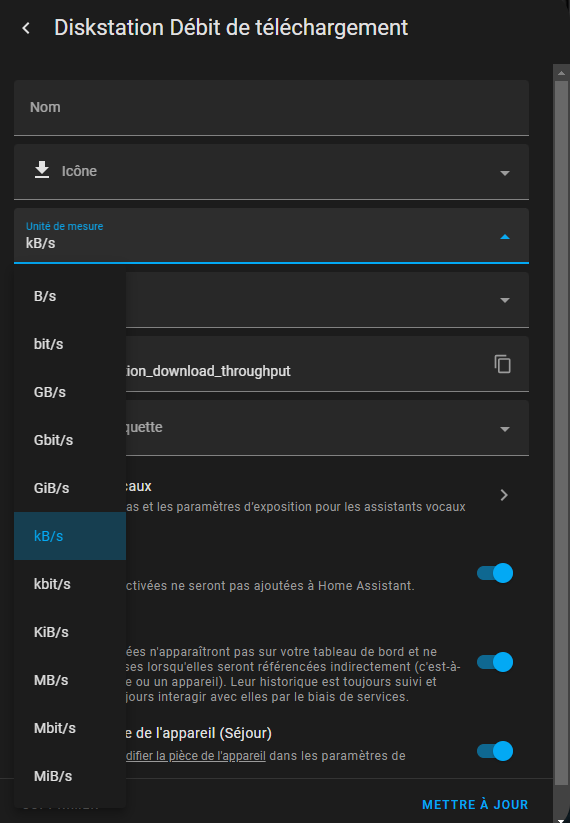Choose Gbit/s from the unit list
Viewport: 570px width, 823px height.
coord(70,440)
